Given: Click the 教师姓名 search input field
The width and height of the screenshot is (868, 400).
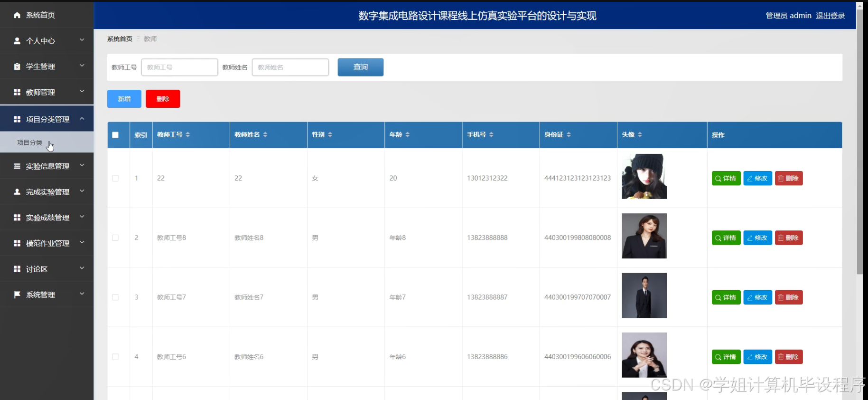Looking at the screenshot, I should pos(290,67).
